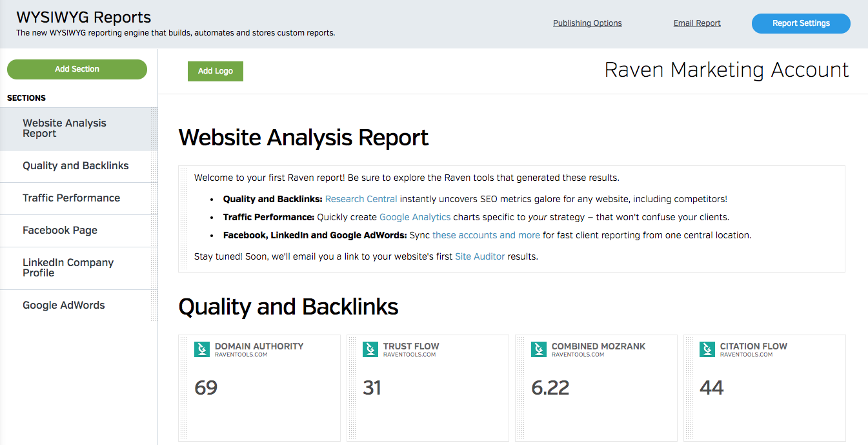Click the Email Report link
Screen dimensions: 868x445
tap(697, 23)
